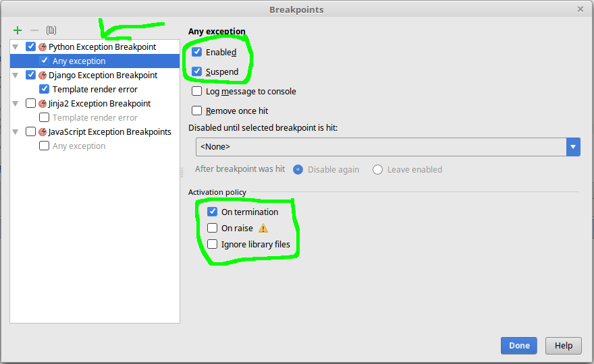
Task: Select the Any exception item under Python
Action: click(79, 61)
